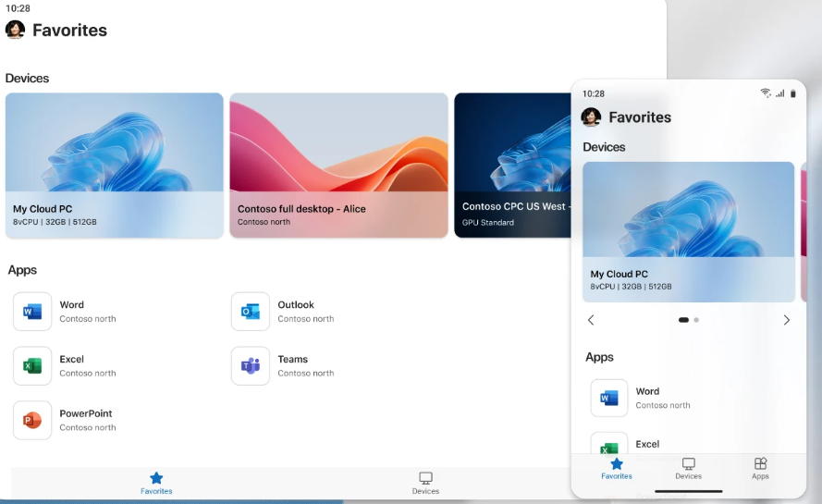The width and height of the screenshot is (822, 504).
Task: Tap profile avatar in tablet view header
Action: (15, 30)
